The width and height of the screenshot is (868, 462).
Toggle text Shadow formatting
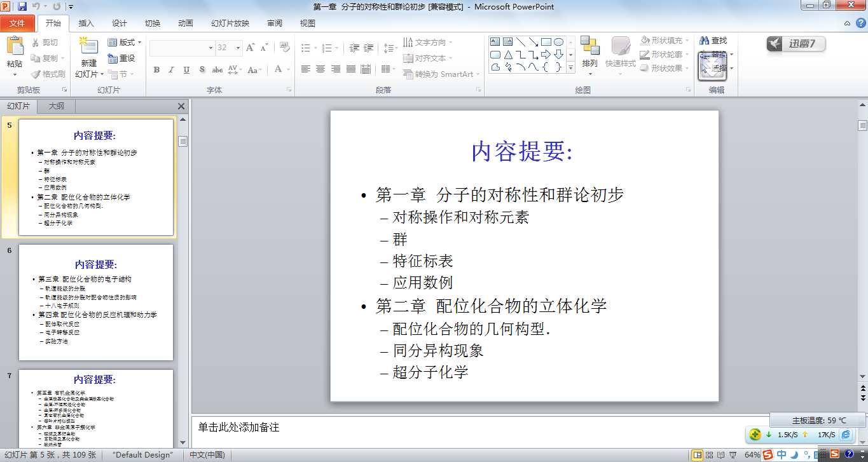202,70
